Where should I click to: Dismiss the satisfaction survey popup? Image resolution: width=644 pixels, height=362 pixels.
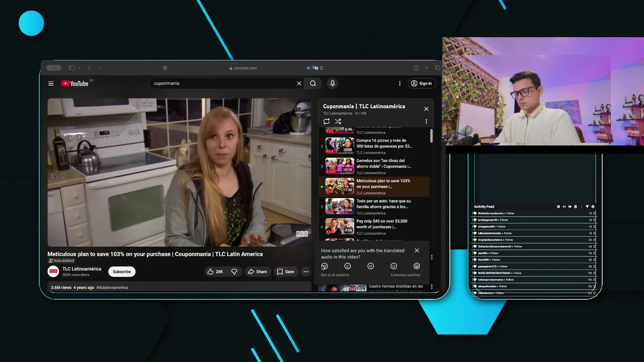pos(417,250)
